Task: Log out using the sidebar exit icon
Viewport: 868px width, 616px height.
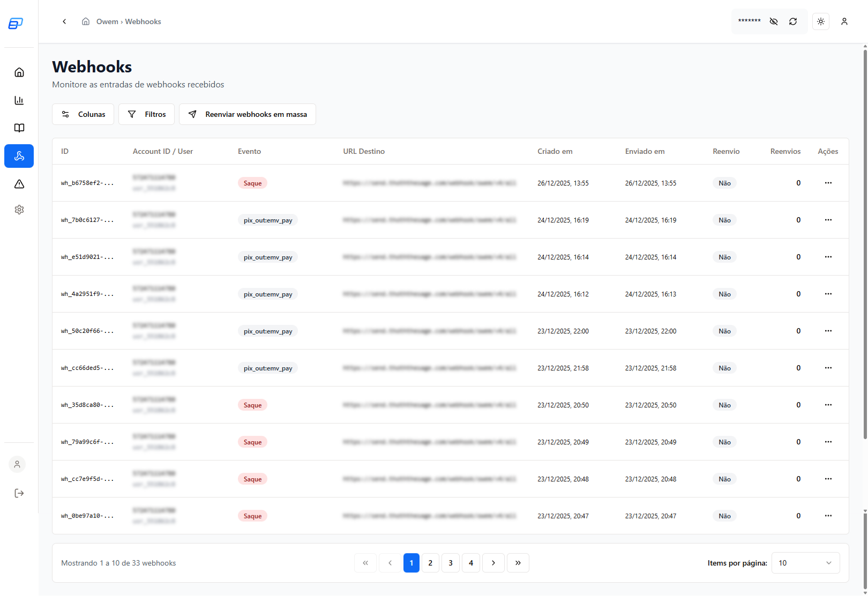Action: click(19, 493)
